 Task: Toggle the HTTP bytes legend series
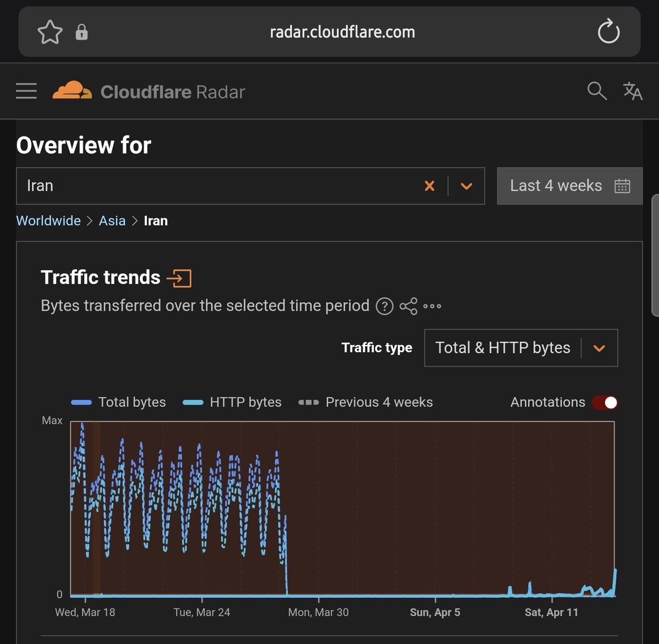coord(232,402)
